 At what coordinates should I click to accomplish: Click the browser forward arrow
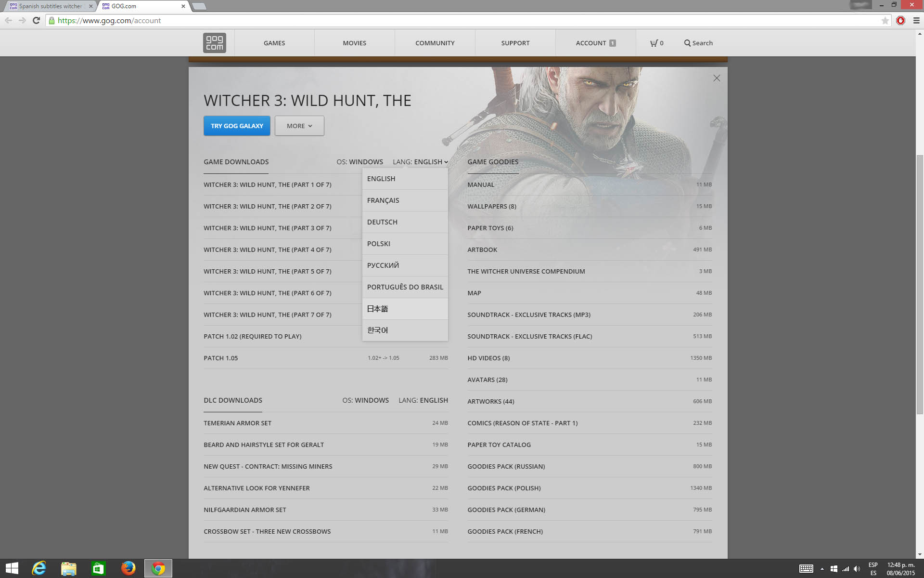(22, 20)
